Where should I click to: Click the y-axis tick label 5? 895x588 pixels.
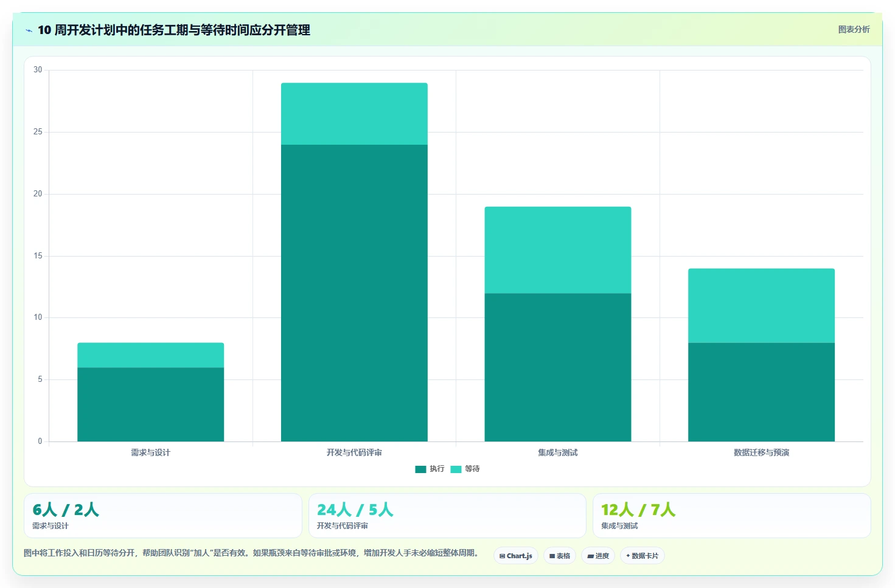pos(40,379)
